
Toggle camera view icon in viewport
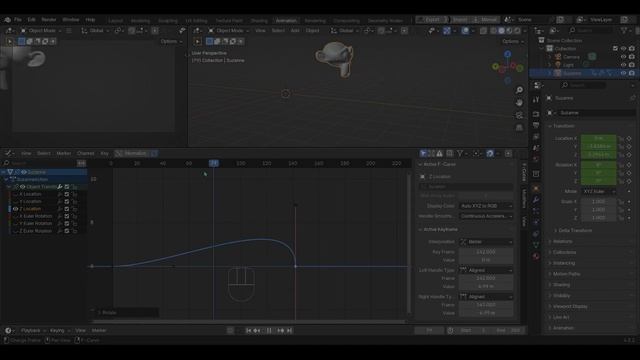[519, 115]
